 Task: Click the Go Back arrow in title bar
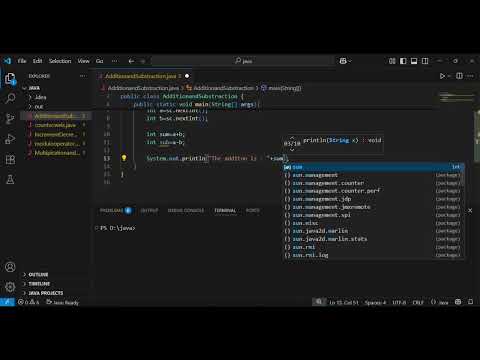pos(131,61)
